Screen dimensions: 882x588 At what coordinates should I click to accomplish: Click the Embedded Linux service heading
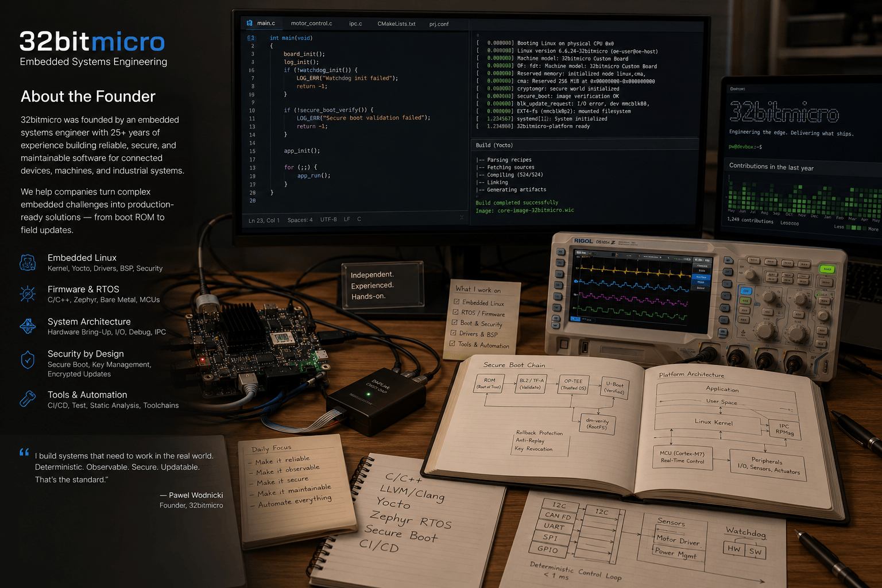(x=82, y=258)
